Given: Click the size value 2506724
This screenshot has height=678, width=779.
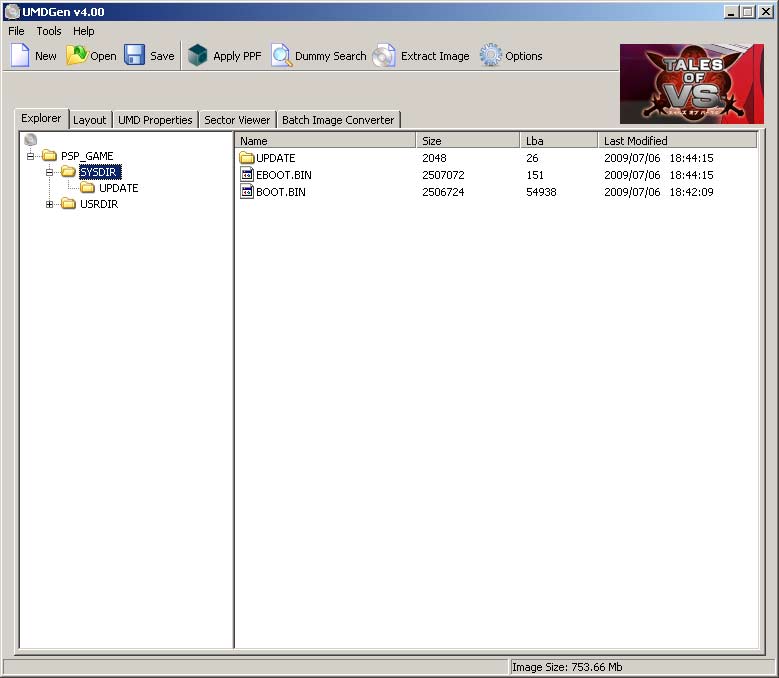Looking at the screenshot, I should pyautogui.click(x=443, y=192).
